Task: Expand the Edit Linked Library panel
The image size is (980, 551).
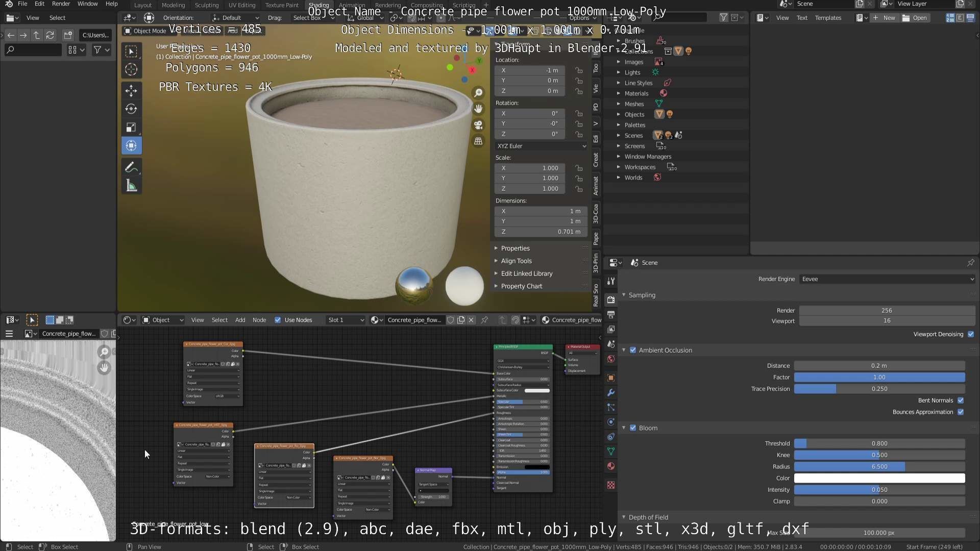Action: [526, 273]
